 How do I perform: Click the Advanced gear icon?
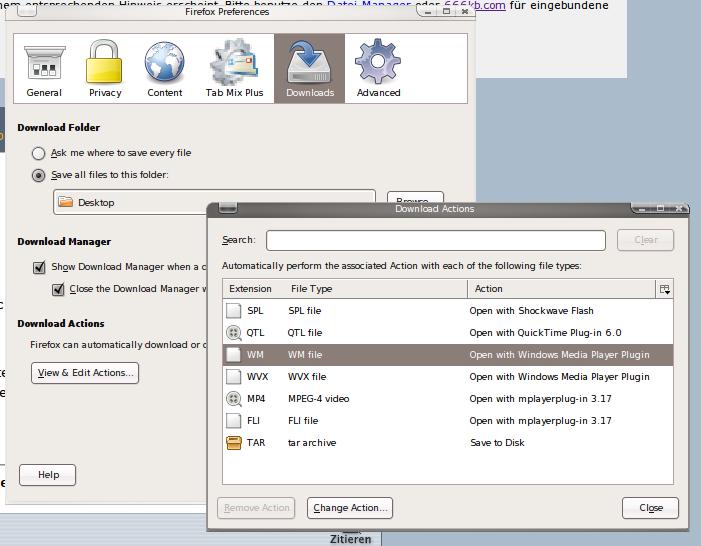point(378,61)
